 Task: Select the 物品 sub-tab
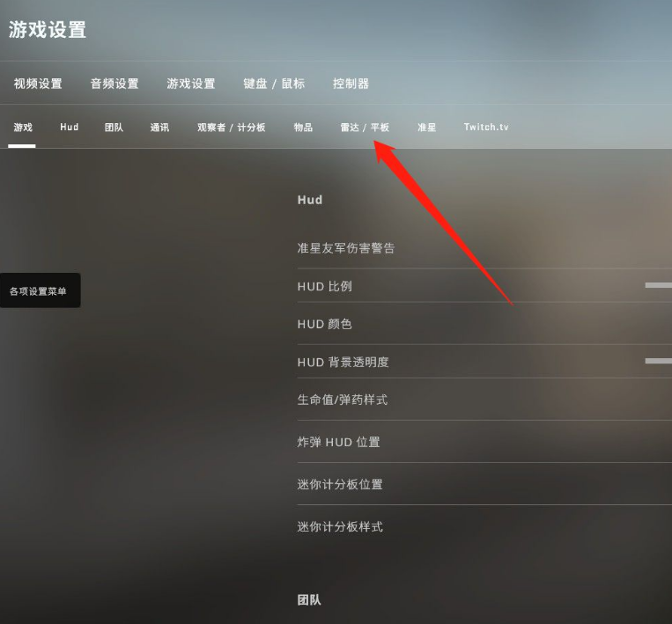(303, 128)
